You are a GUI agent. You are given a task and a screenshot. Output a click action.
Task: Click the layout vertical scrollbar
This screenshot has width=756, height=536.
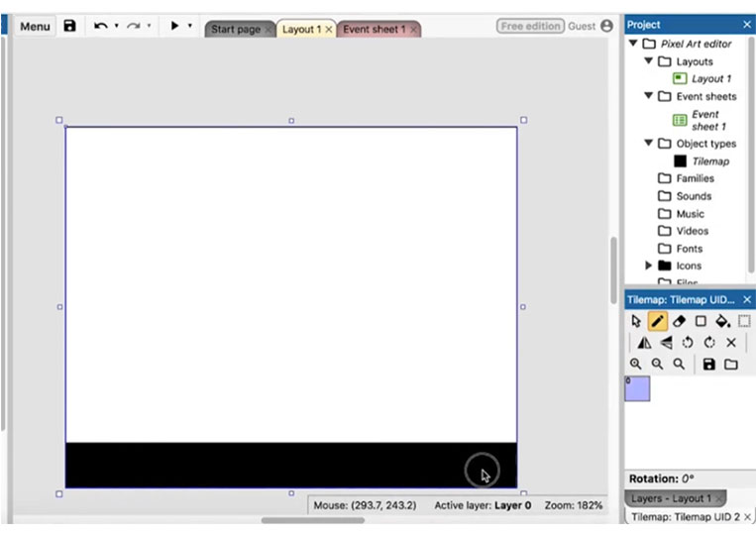(x=613, y=270)
